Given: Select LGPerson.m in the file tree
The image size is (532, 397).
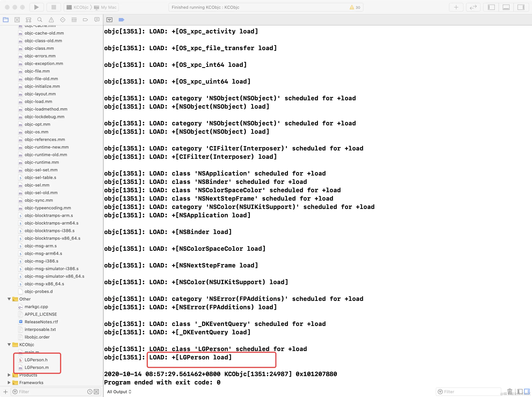Looking at the screenshot, I should (36, 367).
